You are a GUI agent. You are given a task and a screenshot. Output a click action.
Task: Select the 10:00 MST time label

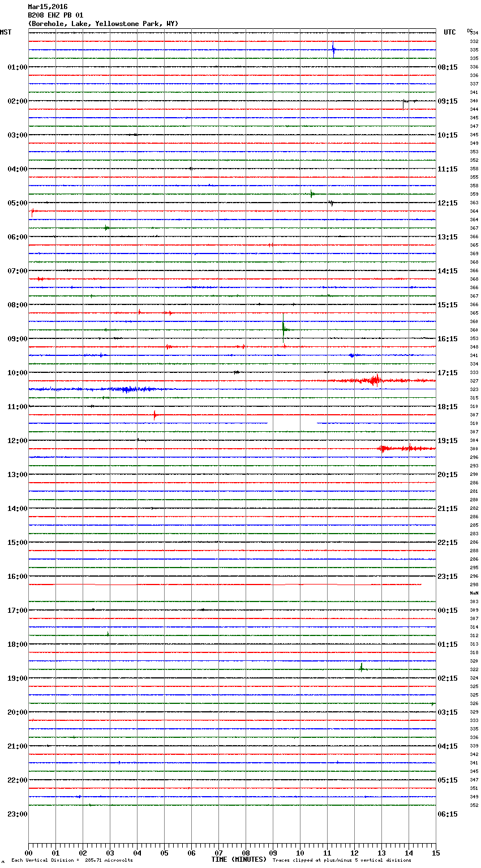(17, 373)
